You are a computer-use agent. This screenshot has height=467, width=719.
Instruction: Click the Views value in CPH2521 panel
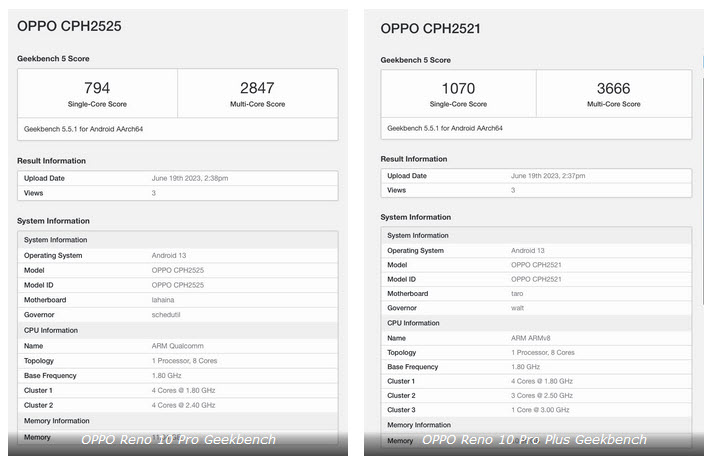coord(513,190)
